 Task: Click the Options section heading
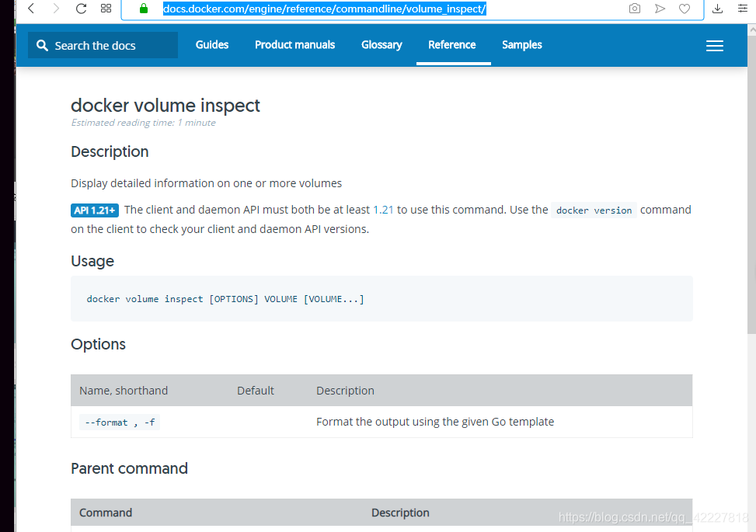click(99, 344)
